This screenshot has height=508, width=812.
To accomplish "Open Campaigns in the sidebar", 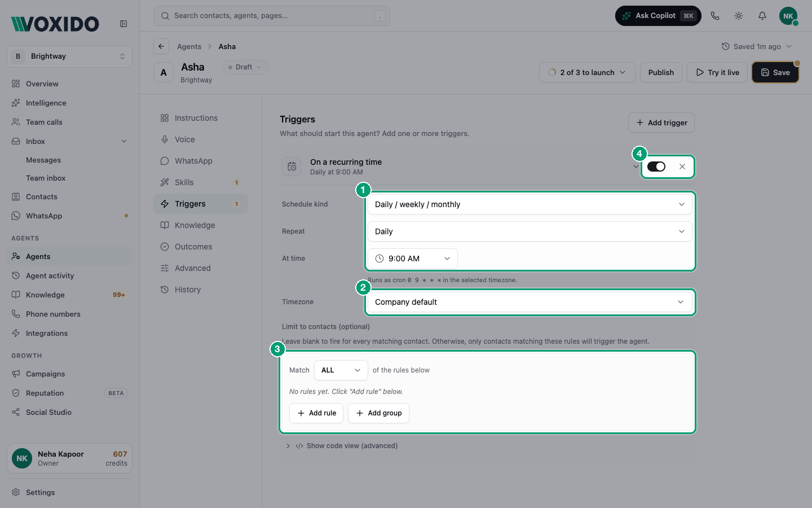I will click(x=70, y=374).
